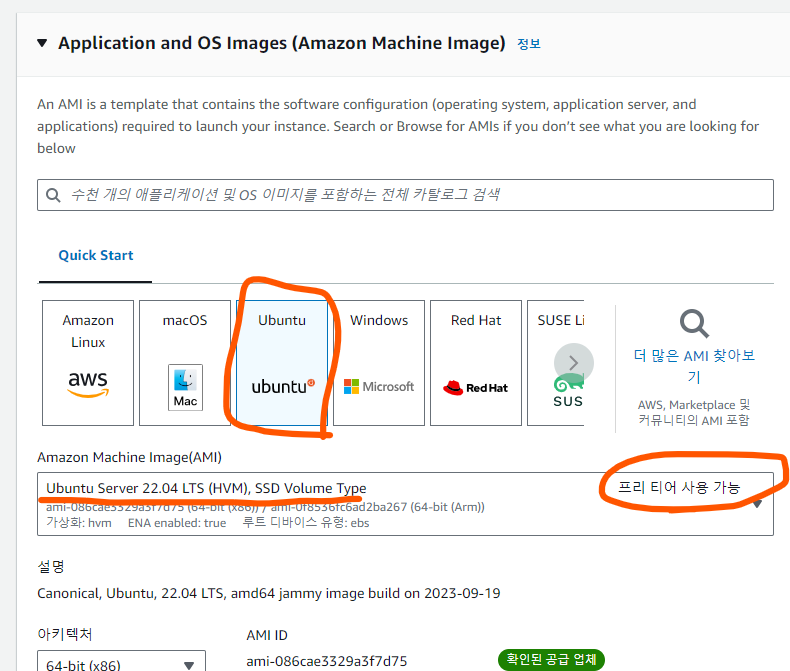This screenshot has width=790, height=671.
Task: Select the macOS AMI card
Action: coord(185,363)
